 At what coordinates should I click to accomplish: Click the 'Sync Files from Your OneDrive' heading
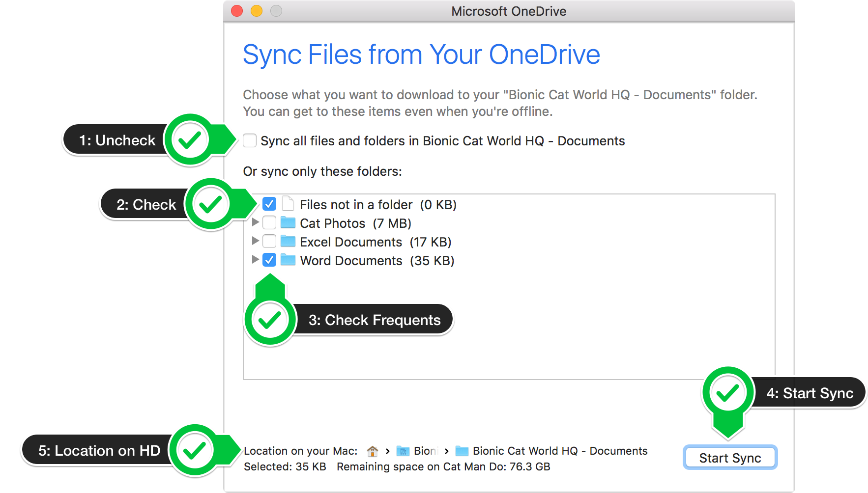(x=421, y=55)
